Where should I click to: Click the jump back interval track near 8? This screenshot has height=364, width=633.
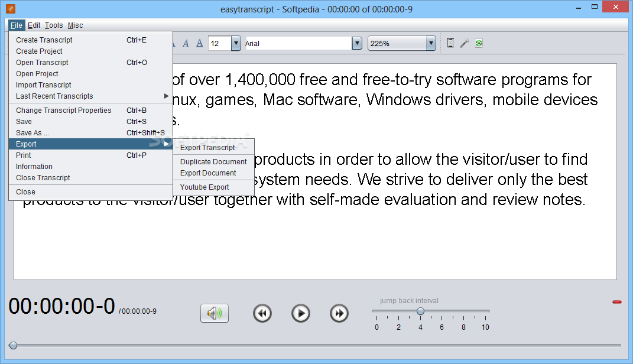coord(463,311)
